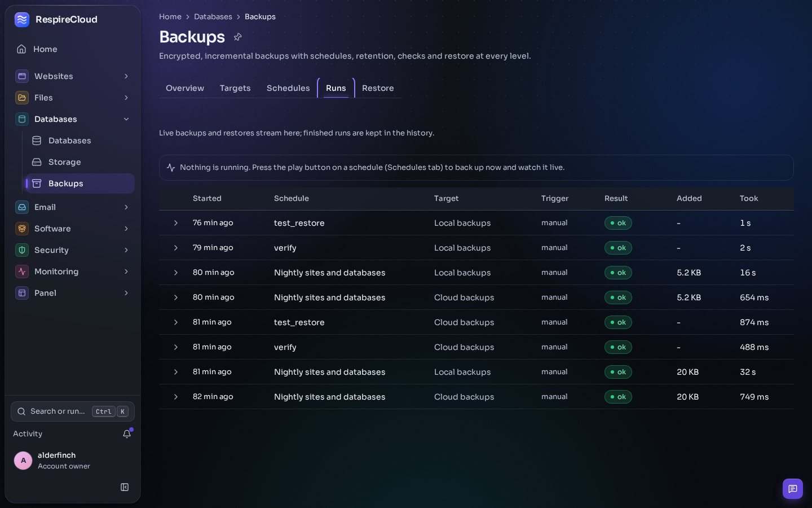Click the Home house icon
Image resolution: width=812 pixels, height=508 pixels.
[21, 49]
